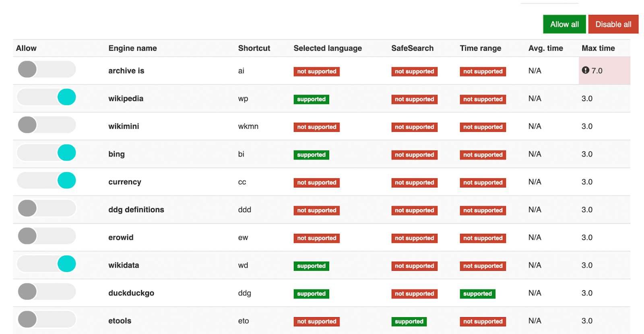Screen dimensions: 644x334
Task: Select the 'archive is' engine name
Action: coord(126,71)
